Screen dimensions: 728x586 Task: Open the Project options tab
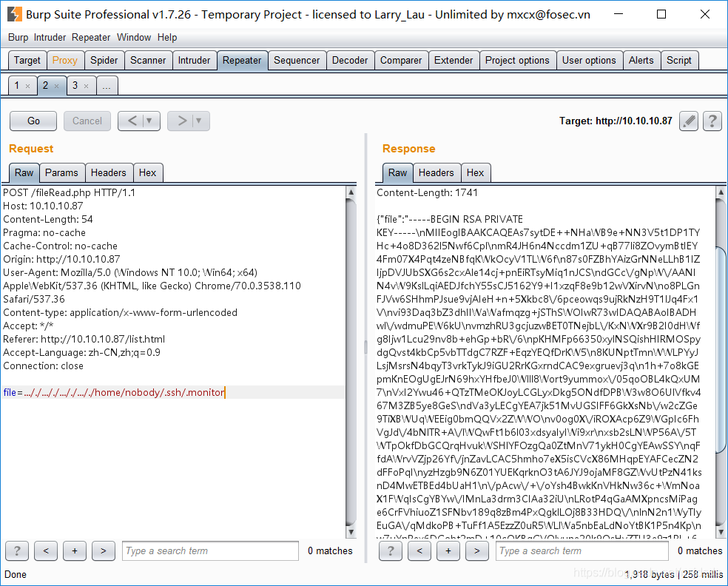(x=517, y=61)
